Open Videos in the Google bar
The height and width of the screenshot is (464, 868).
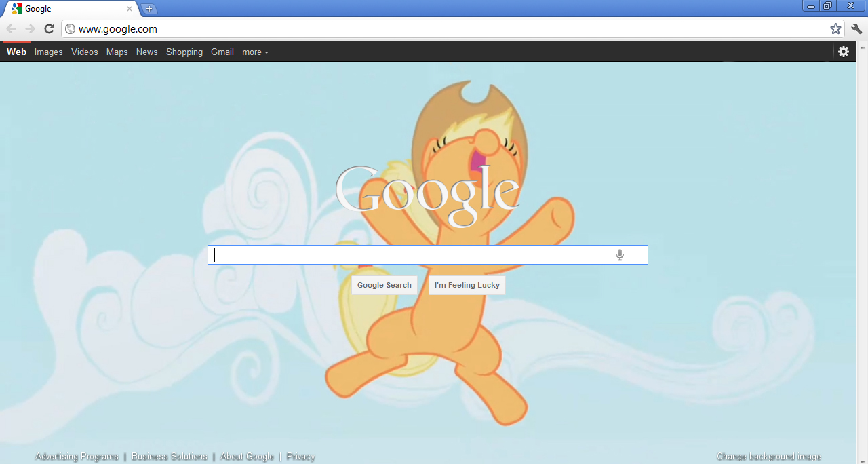85,52
